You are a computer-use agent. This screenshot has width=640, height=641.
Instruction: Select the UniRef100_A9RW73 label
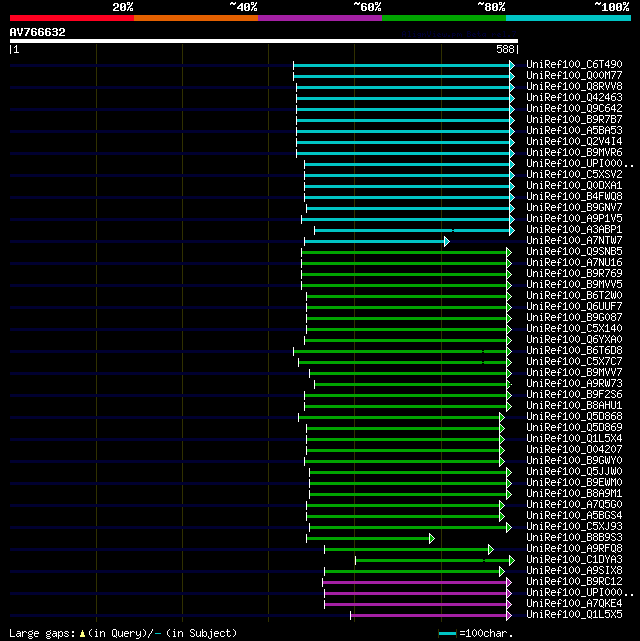[x=574, y=384]
